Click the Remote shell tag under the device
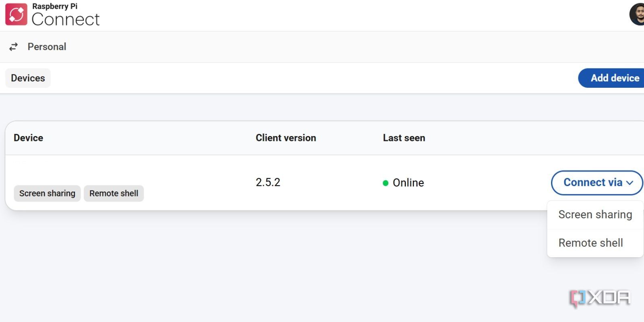The height and width of the screenshot is (322, 644). point(114,194)
